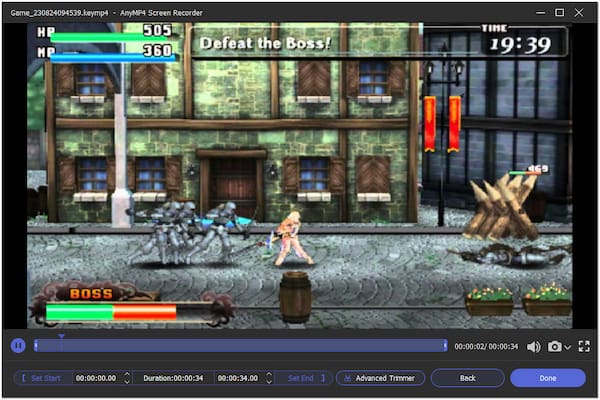This screenshot has width=600, height=400.
Task: Decrease end time with down stepper arrow
Action: coord(269,382)
